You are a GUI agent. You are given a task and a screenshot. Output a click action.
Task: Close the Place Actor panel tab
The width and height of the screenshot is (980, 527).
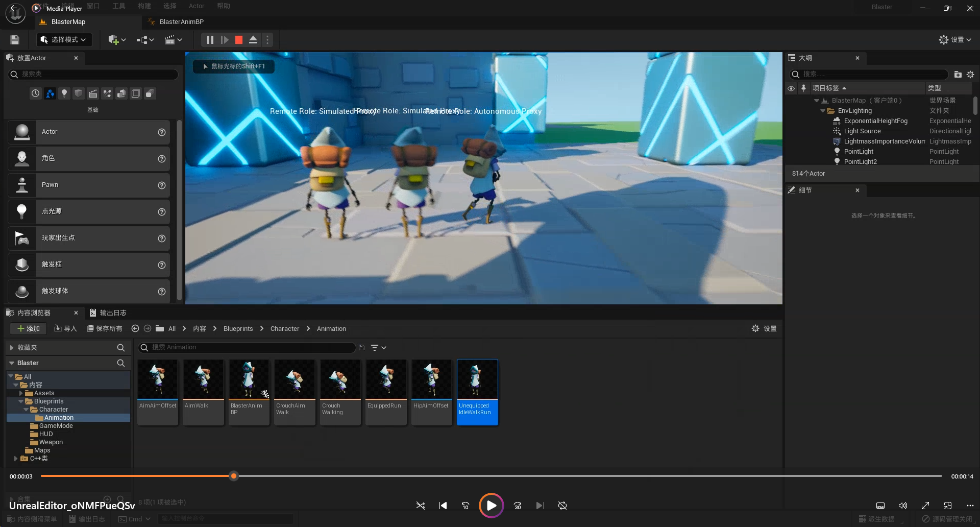pos(76,58)
